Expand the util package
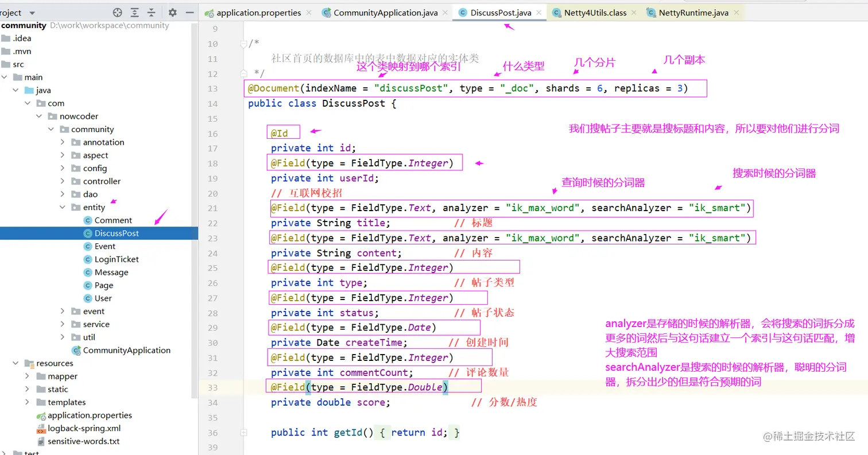The image size is (868, 455). (63, 337)
